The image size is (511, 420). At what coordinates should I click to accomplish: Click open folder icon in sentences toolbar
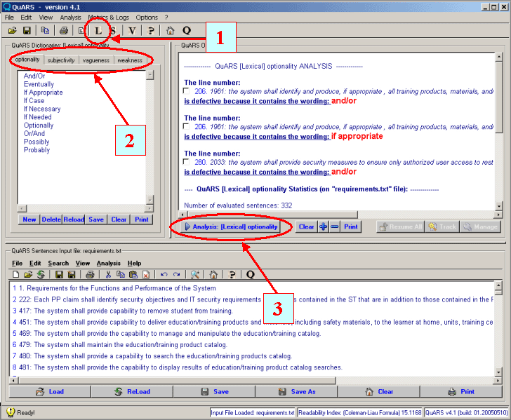(x=28, y=274)
